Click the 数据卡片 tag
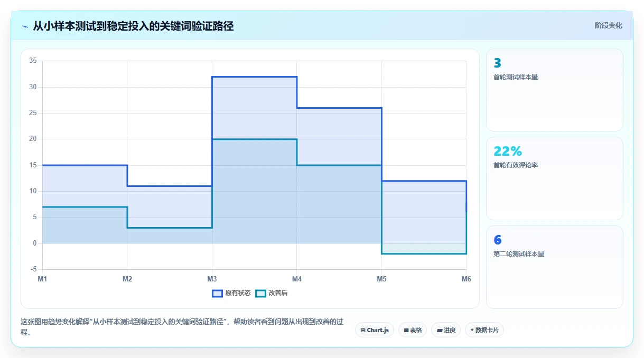Image resolution: width=644 pixels, height=358 pixels. click(x=484, y=330)
